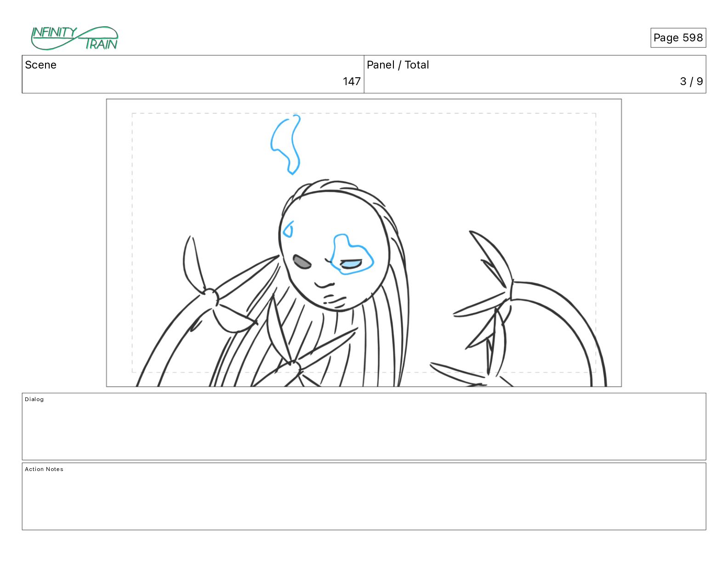The width and height of the screenshot is (728, 563).
Task: Click the Scene field label
Action: [x=40, y=65]
